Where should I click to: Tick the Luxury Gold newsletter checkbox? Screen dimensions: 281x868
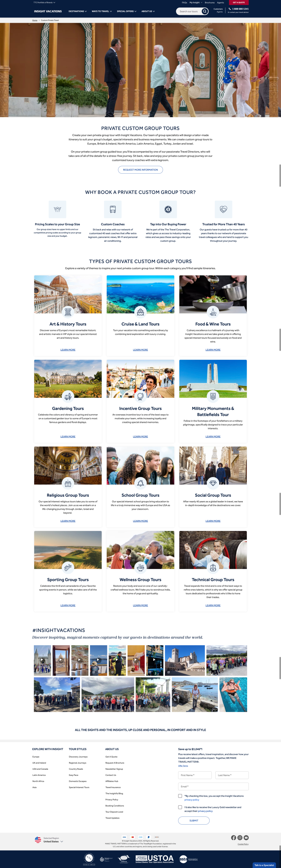click(x=180, y=807)
